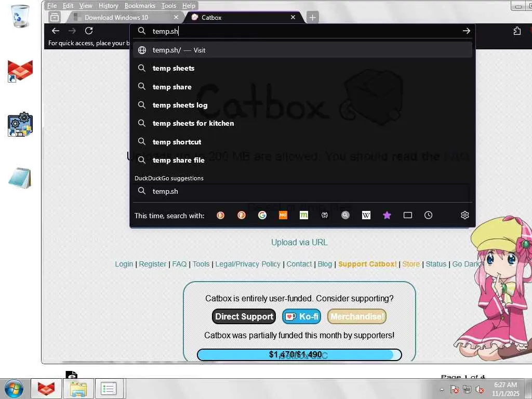Open the red fox browser desktop shortcut
Viewport: 532px width, 399px height.
click(20, 71)
